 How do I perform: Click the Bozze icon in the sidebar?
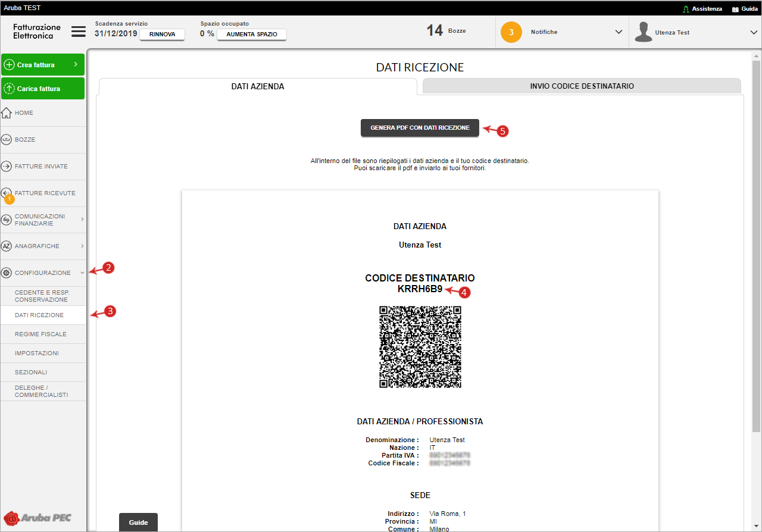pos(7,139)
